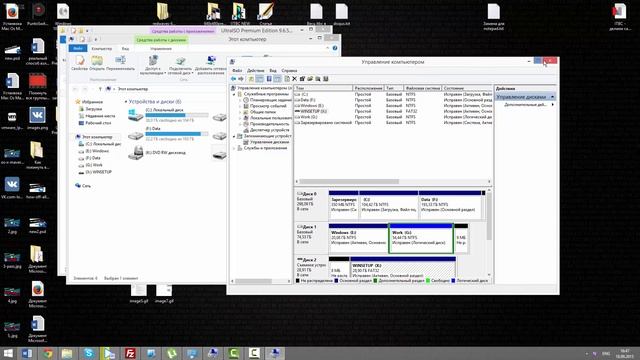Image resolution: width=640 pixels, height=360 pixels.
Task: Open the green C application on the taskbar
Action: click(x=233, y=353)
